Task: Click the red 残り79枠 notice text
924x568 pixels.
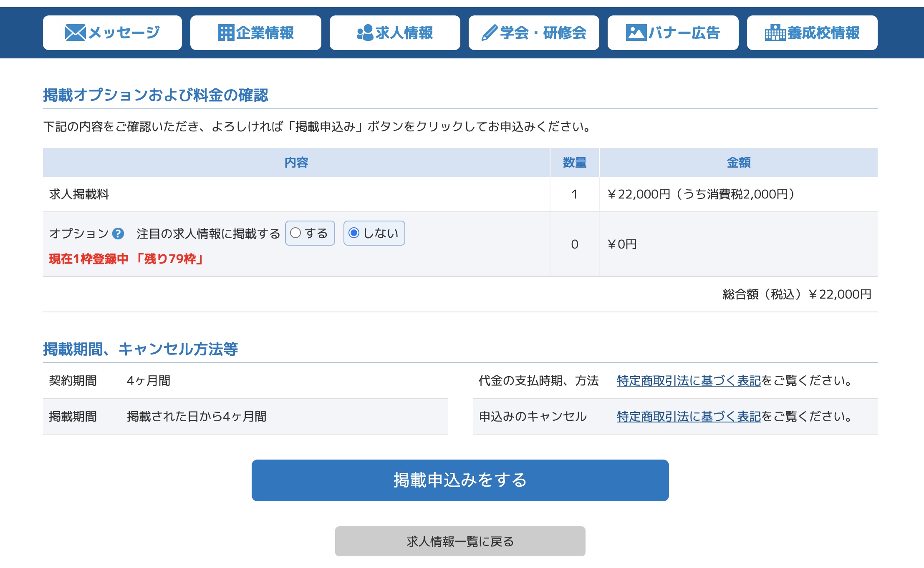Action: (x=170, y=259)
